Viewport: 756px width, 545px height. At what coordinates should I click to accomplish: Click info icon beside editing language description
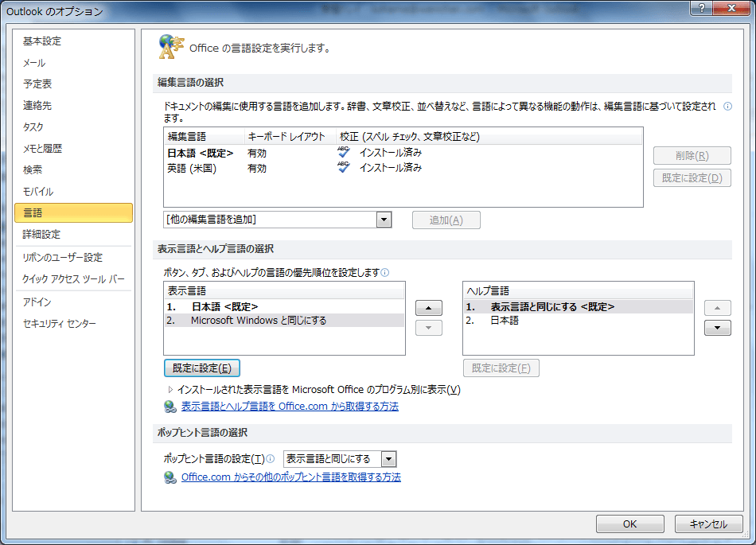[x=727, y=107]
